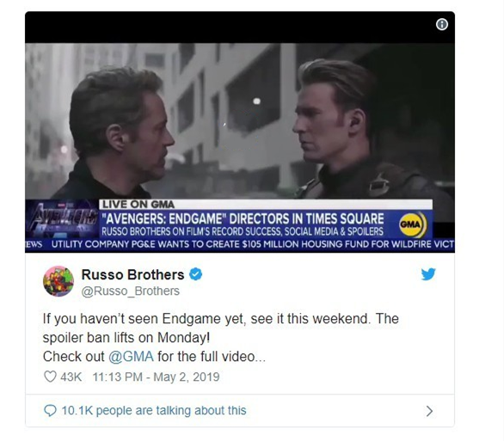The width and height of the screenshot is (504, 441).
Task: Open the May 2, 2019 timestamp
Action: click(156, 377)
